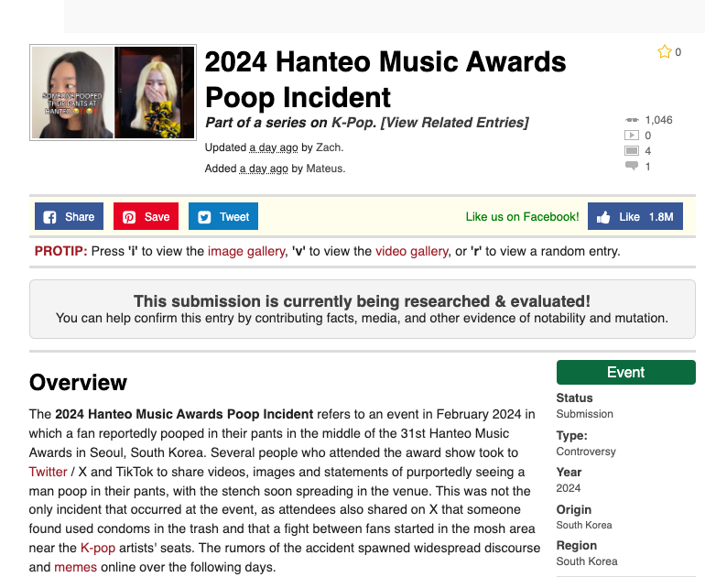Click Region 'South Korea' value
The height and width of the screenshot is (588, 705).
[587, 561]
